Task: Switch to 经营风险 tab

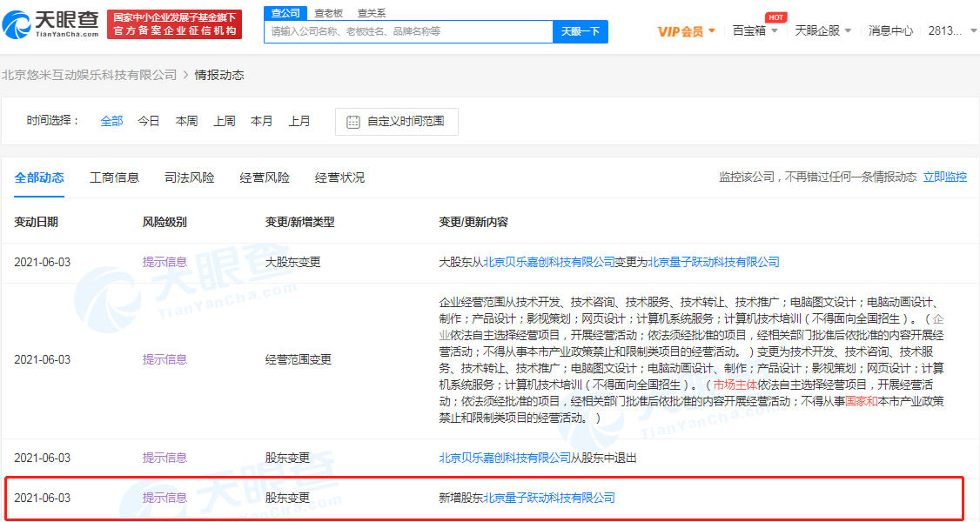Action: coord(265,178)
